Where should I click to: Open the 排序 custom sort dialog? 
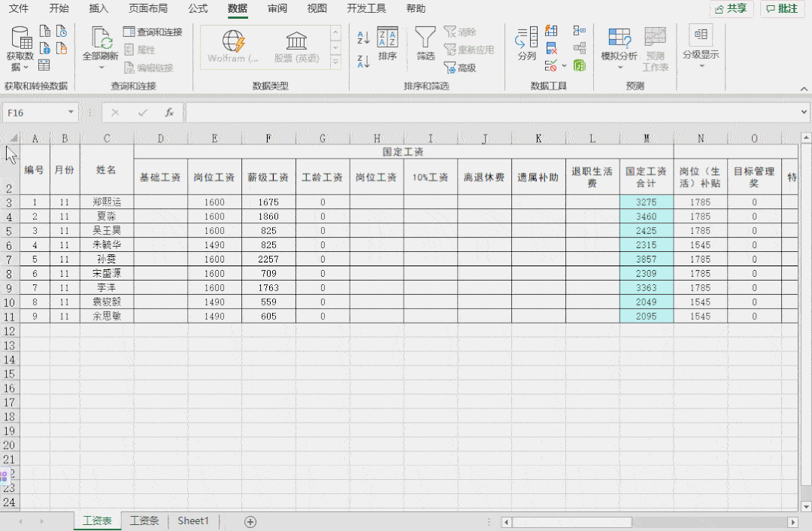[x=387, y=44]
